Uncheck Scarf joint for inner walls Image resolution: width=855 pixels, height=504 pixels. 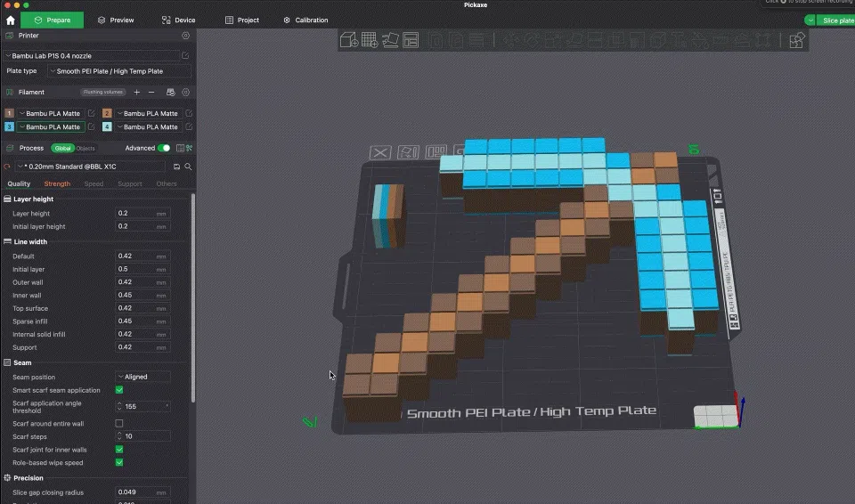pyautogui.click(x=119, y=450)
